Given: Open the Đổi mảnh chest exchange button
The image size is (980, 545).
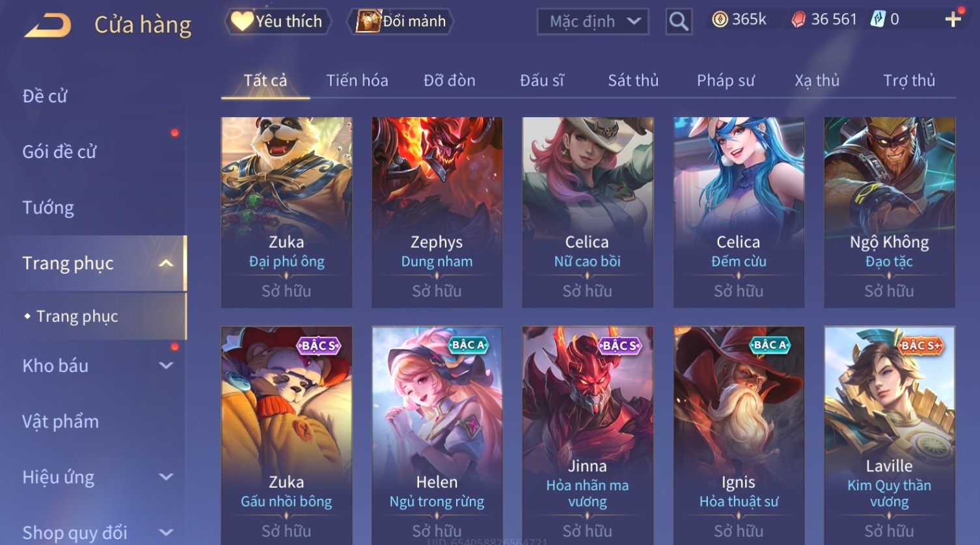Looking at the screenshot, I should point(403,21).
